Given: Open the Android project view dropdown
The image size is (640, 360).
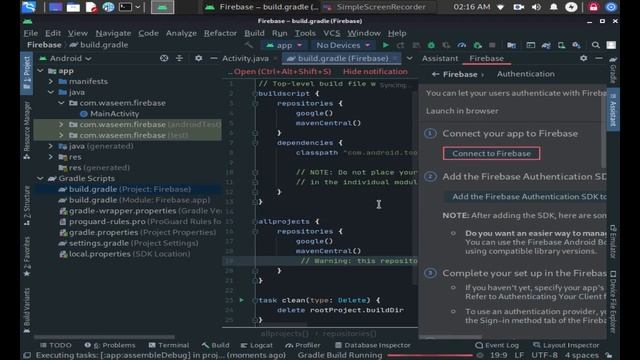Looking at the screenshot, I should 65,58.
